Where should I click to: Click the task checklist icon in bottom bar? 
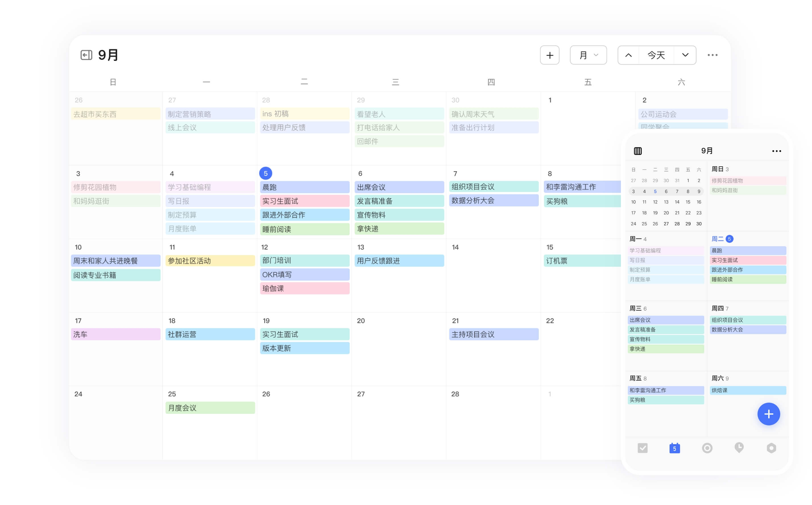pyautogui.click(x=642, y=448)
